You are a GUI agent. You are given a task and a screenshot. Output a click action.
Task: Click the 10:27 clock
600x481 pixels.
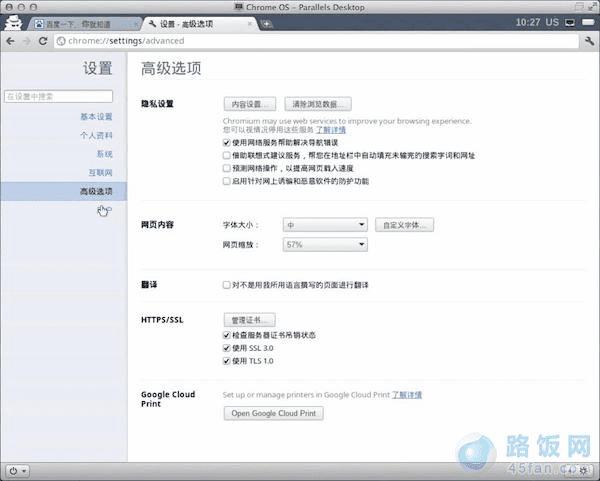pos(528,22)
